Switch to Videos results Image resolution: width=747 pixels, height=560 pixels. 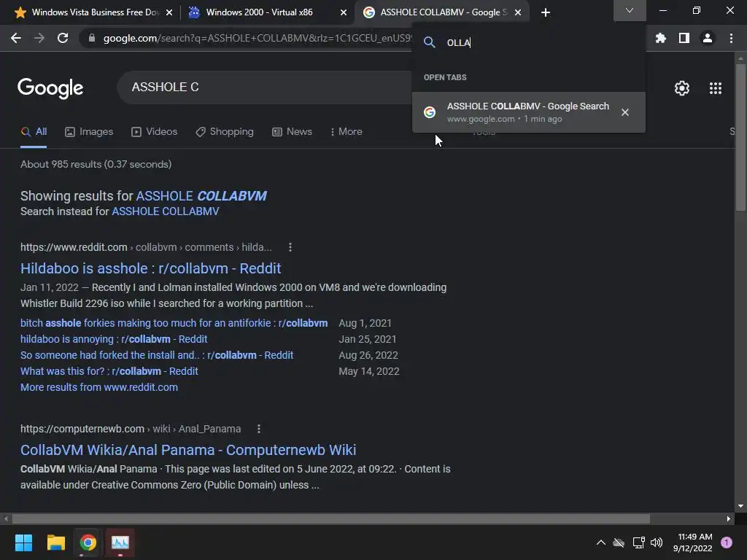[155, 132]
